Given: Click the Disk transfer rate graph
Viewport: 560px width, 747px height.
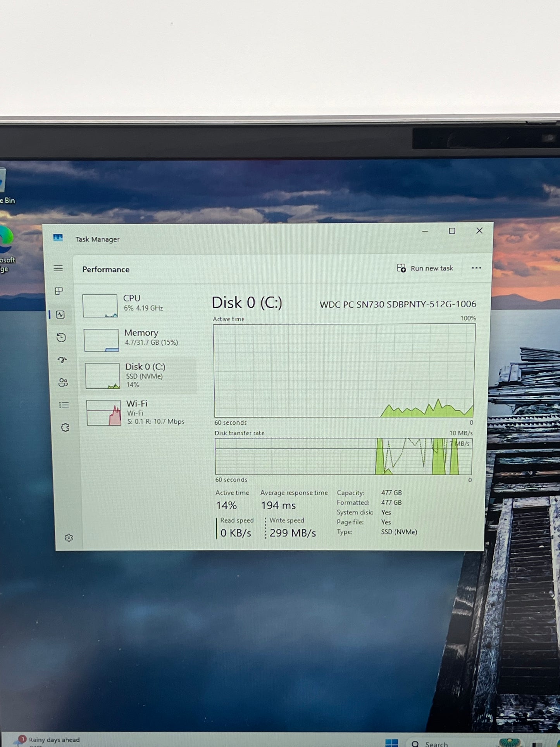Looking at the screenshot, I should coord(344,456).
